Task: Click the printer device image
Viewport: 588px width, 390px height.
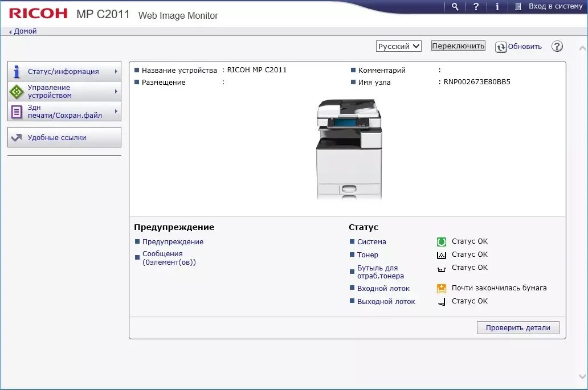Action: (349, 149)
